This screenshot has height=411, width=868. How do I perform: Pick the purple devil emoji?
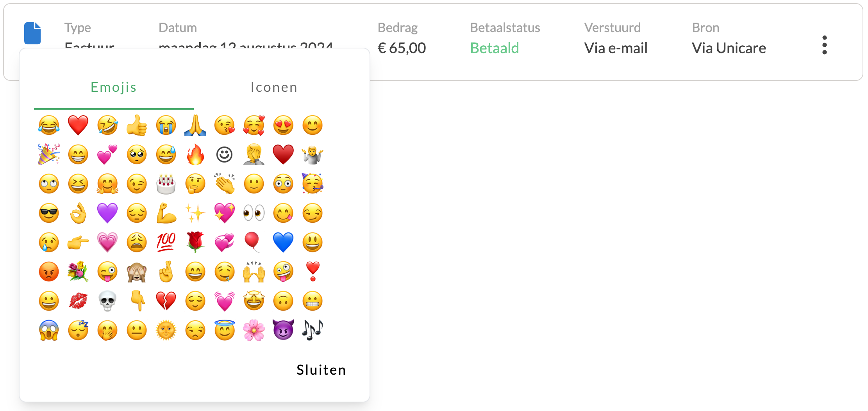tap(283, 330)
